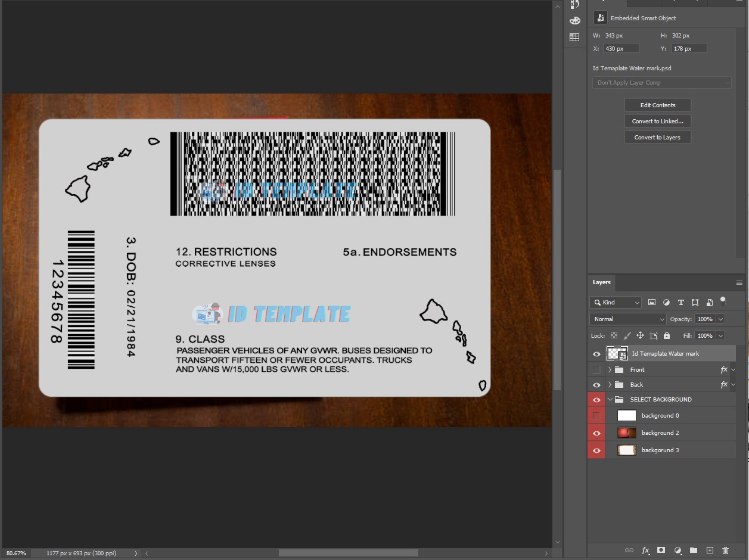Viewport: 749px width, 560px height.
Task: Open the Layers panel hamburger menu
Action: coord(739,282)
